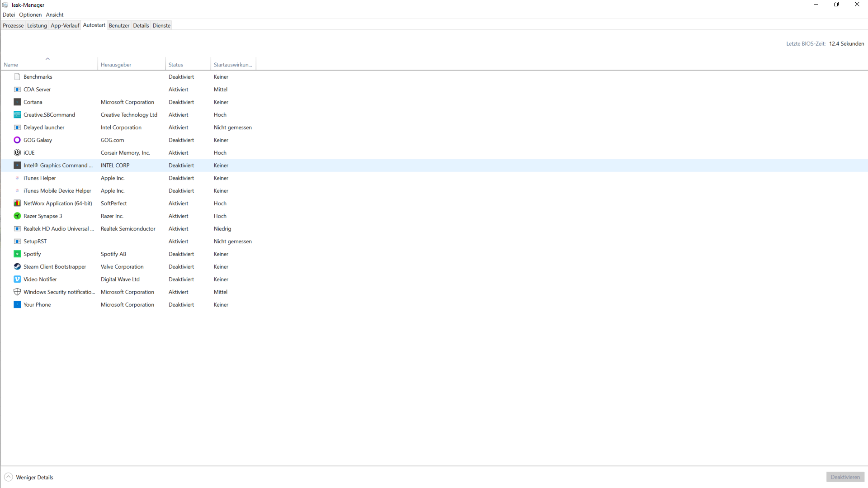The width and height of the screenshot is (868, 488).
Task: Click Valve Corporation publisher cell
Action: click(122, 267)
